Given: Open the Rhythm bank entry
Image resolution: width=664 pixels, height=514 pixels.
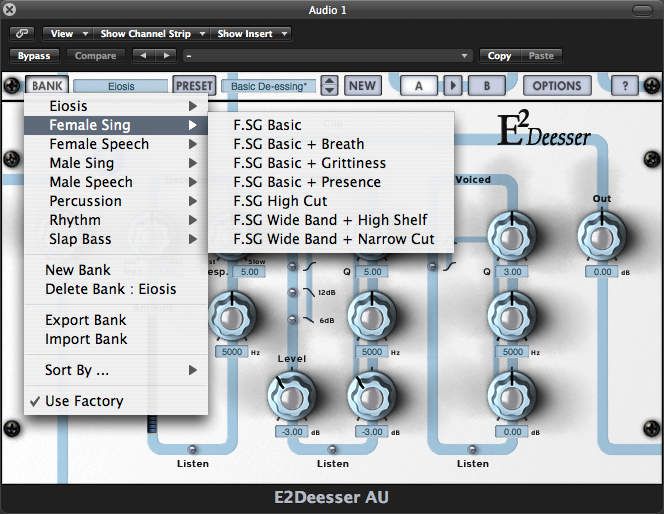Looking at the screenshot, I should click(116, 220).
